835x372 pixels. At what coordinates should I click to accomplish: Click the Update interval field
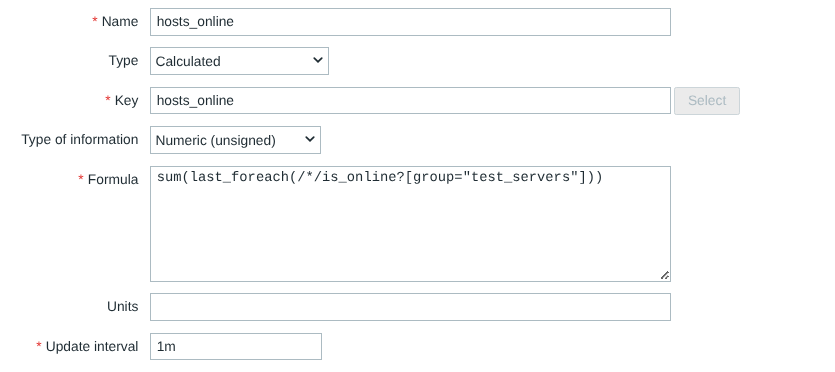point(236,346)
